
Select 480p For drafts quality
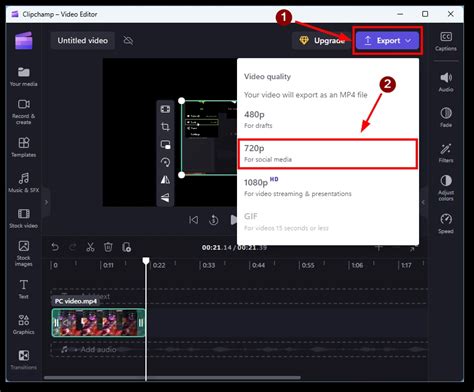point(328,120)
